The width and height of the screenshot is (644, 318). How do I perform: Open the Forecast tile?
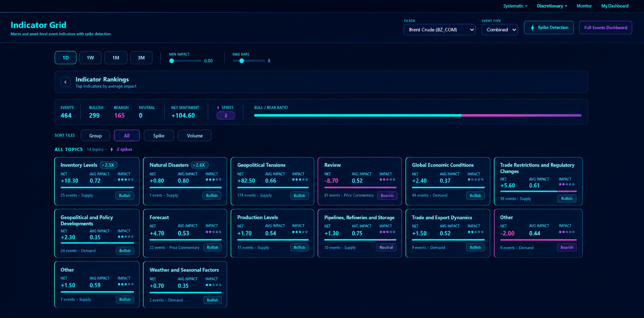(x=185, y=233)
